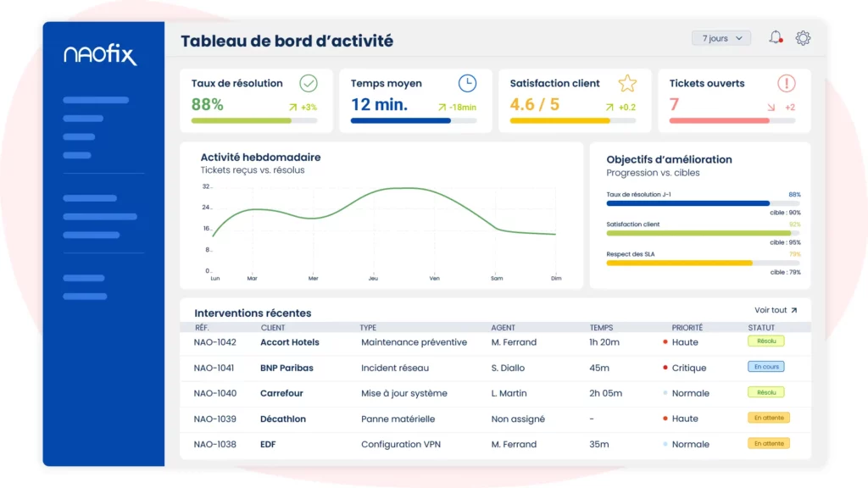Screen dimensions: 868x488
Task: Click the Activité hebdomadaire heading
Action: click(261, 157)
